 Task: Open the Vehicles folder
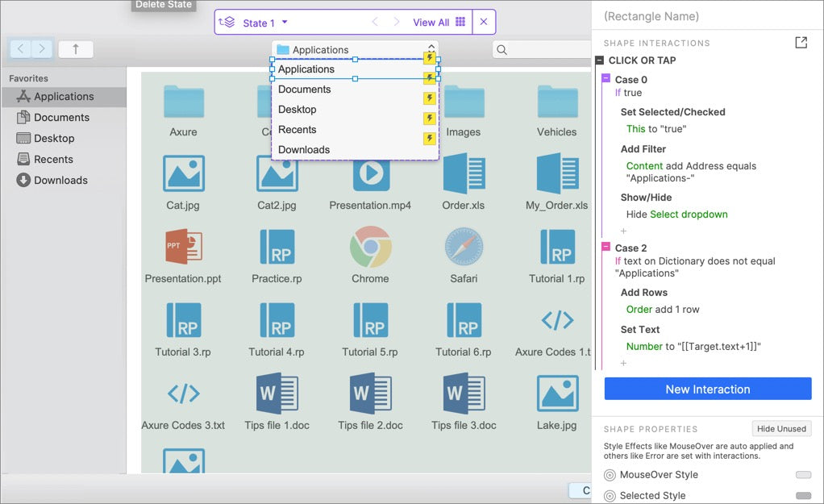click(x=557, y=102)
